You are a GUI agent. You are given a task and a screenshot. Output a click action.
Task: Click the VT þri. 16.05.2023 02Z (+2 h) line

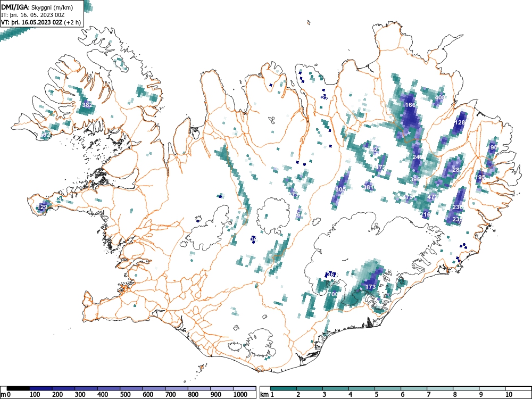[41, 22]
